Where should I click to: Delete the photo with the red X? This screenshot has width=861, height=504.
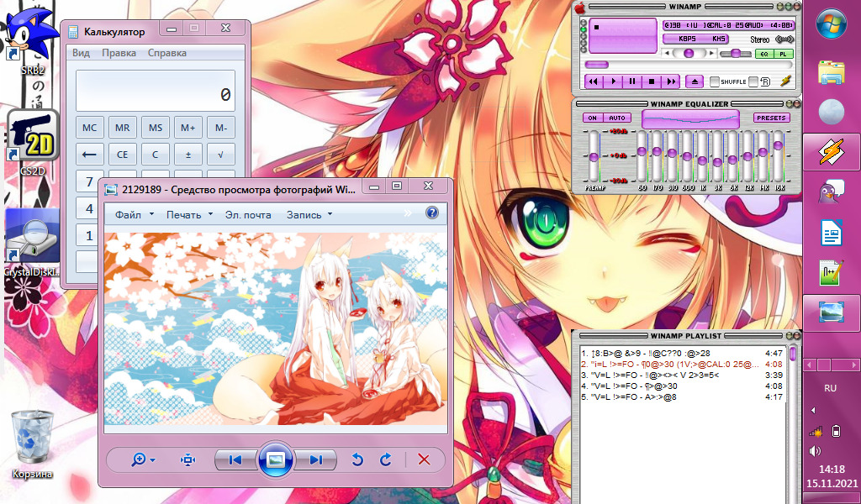[x=424, y=459]
